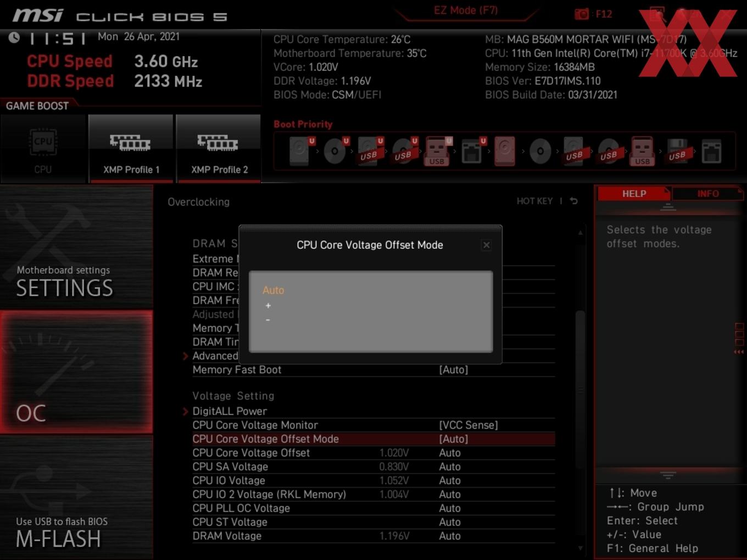This screenshot has height=560, width=747.
Task: Toggle the GAME BOOST CPU button
Action: coord(43,149)
